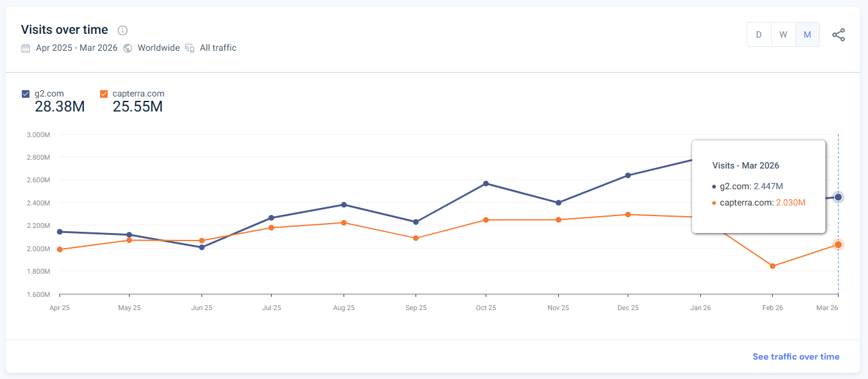This screenshot has height=379, width=868.
Task: Click the g2.com total 28.38M value
Action: coord(59,106)
